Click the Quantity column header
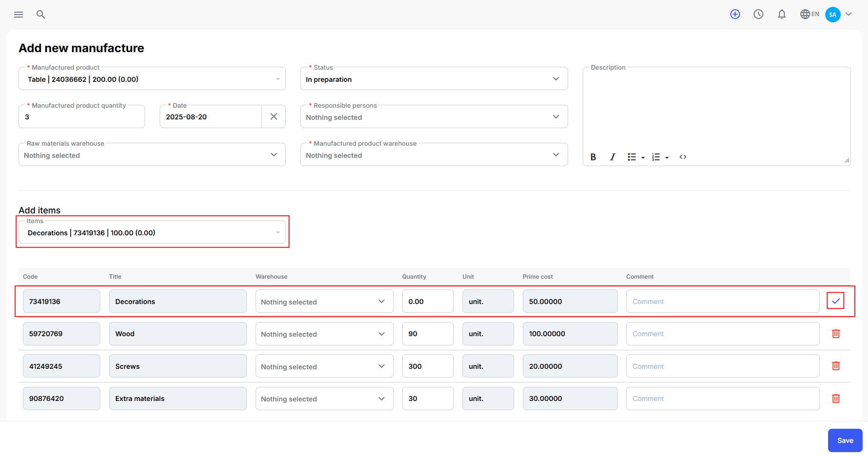The image size is (868, 457). [x=414, y=277]
